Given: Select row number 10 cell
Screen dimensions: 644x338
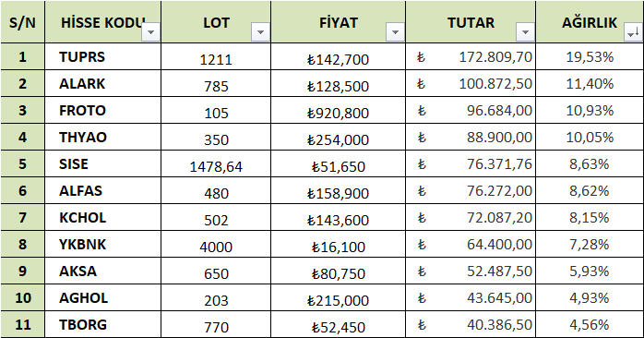Looking at the screenshot, I should [22, 297].
